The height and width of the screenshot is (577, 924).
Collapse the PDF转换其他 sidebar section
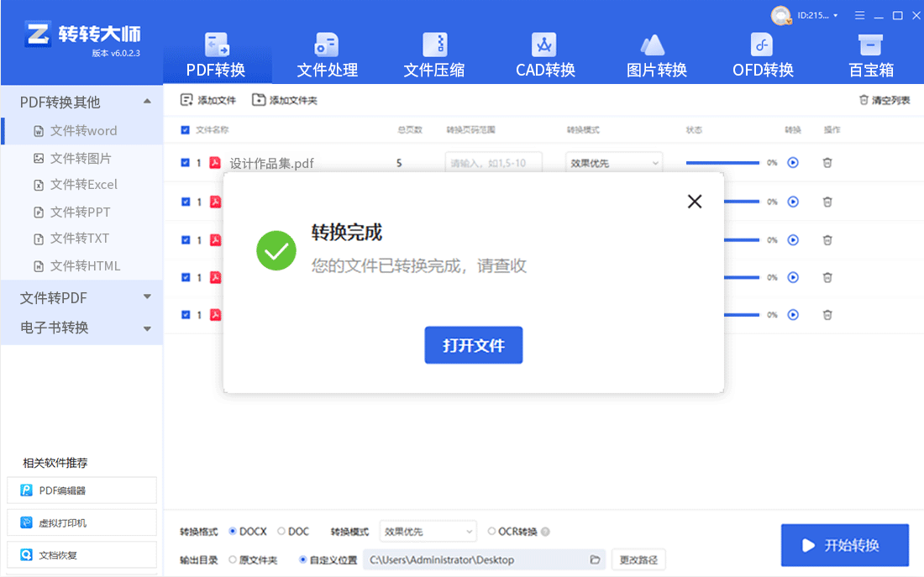point(146,100)
